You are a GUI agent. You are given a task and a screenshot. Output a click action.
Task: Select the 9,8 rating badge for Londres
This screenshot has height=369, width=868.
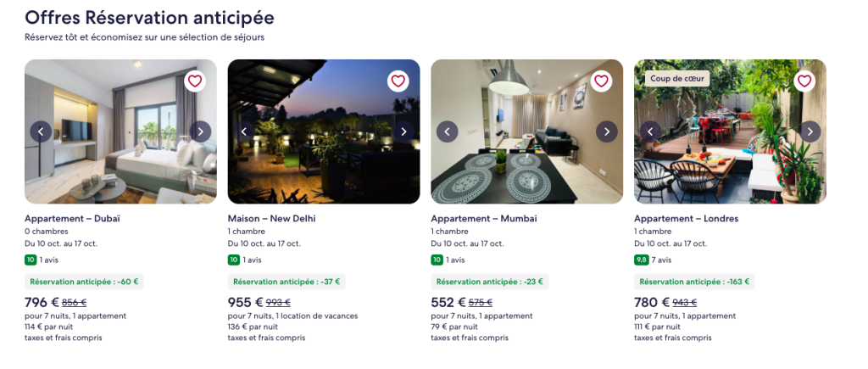click(x=641, y=260)
